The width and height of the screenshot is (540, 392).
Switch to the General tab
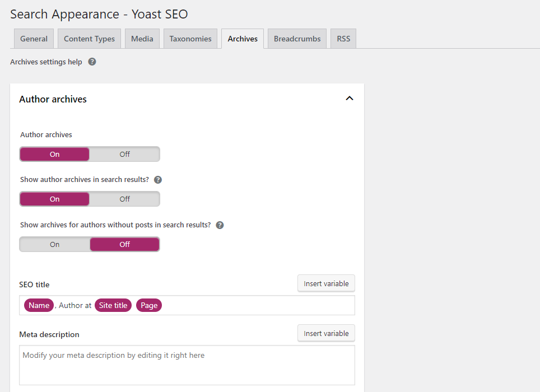pos(33,38)
